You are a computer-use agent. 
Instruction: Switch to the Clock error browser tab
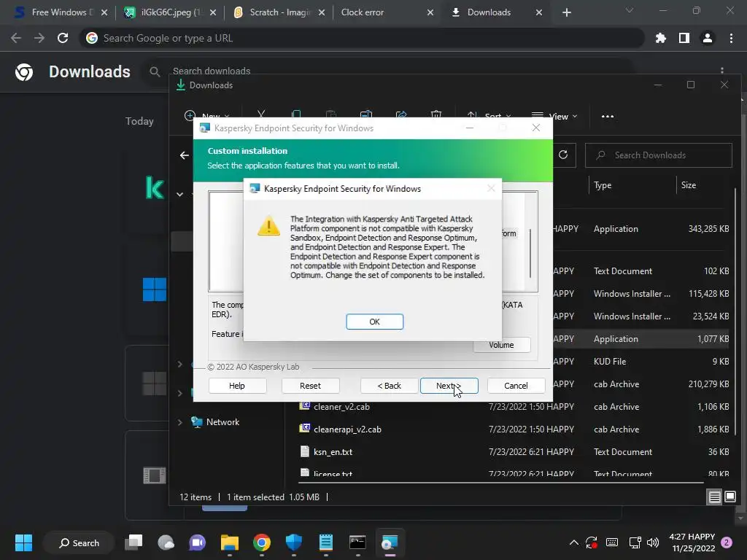(387, 12)
